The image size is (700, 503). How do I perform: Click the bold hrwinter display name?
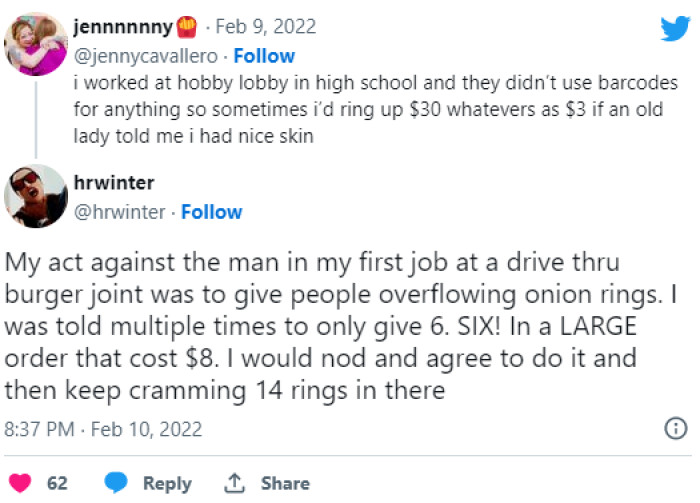tap(117, 183)
